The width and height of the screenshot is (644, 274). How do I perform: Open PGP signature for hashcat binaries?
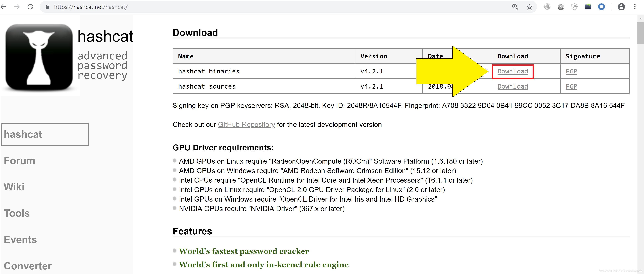click(571, 71)
